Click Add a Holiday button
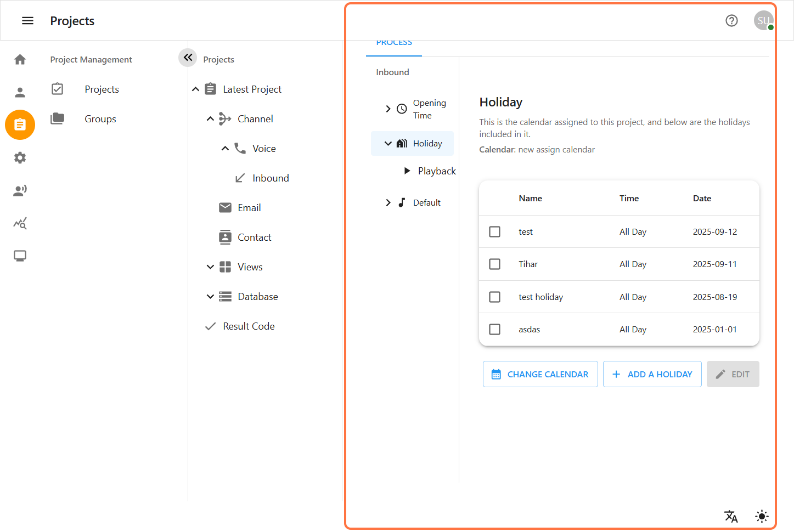The height and width of the screenshot is (532, 794). coord(652,374)
